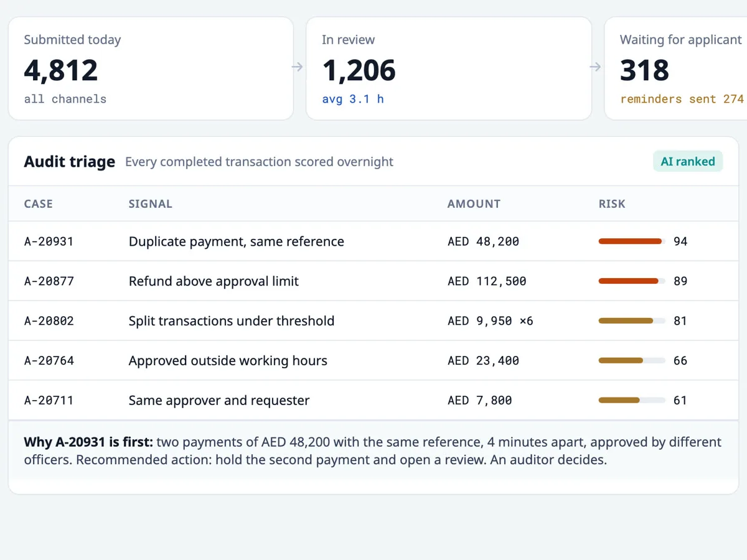This screenshot has height=560, width=747.
Task: Click the risk bar scored 61
Action: [632, 401]
